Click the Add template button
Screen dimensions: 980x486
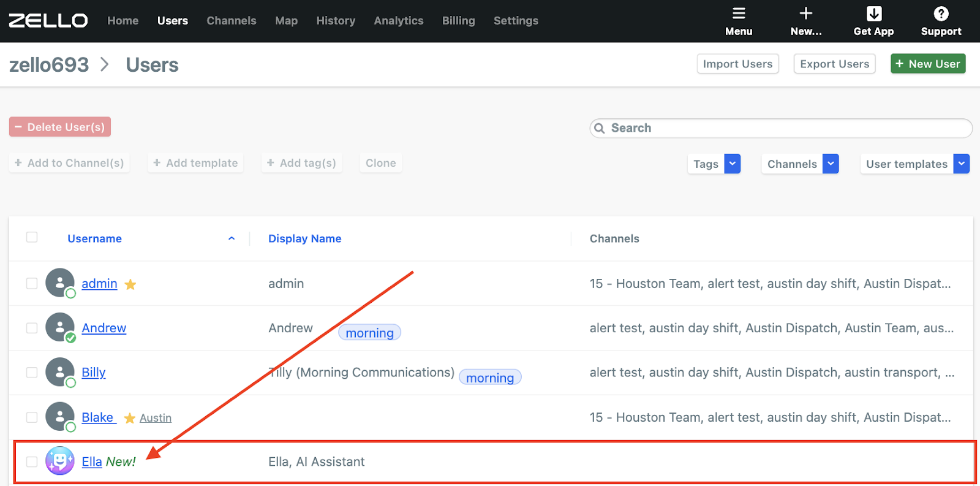tap(195, 163)
